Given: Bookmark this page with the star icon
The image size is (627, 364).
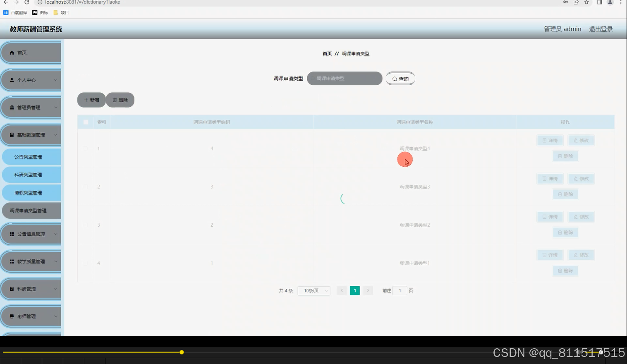Looking at the screenshot, I should (586, 2).
